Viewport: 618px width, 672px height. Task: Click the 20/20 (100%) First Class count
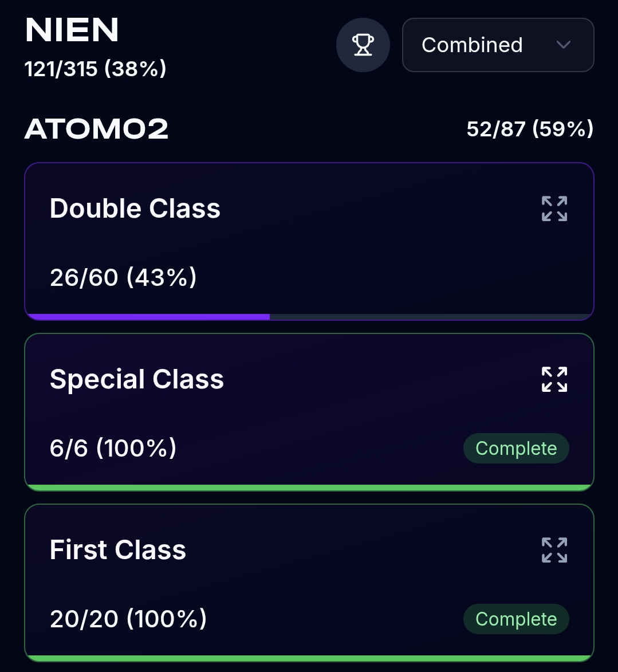[x=128, y=619]
